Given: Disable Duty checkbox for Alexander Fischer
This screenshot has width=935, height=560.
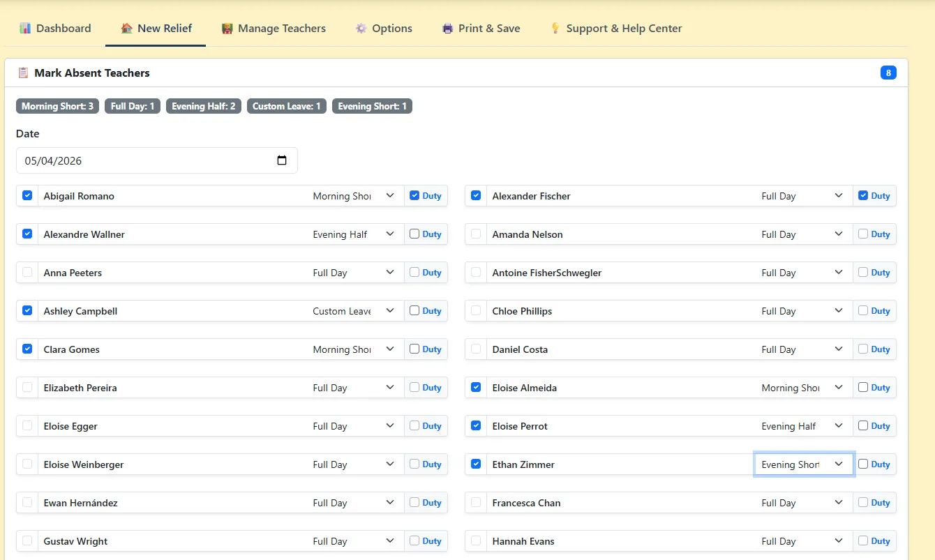Looking at the screenshot, I should pyautogui.click(x=863, y=195).
